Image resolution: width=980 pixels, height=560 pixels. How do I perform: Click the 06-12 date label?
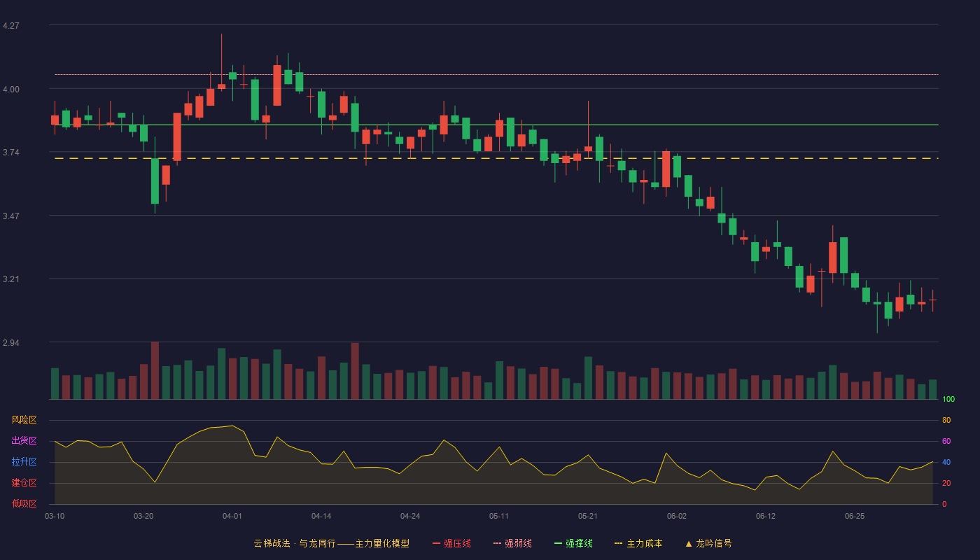[766, 516]
